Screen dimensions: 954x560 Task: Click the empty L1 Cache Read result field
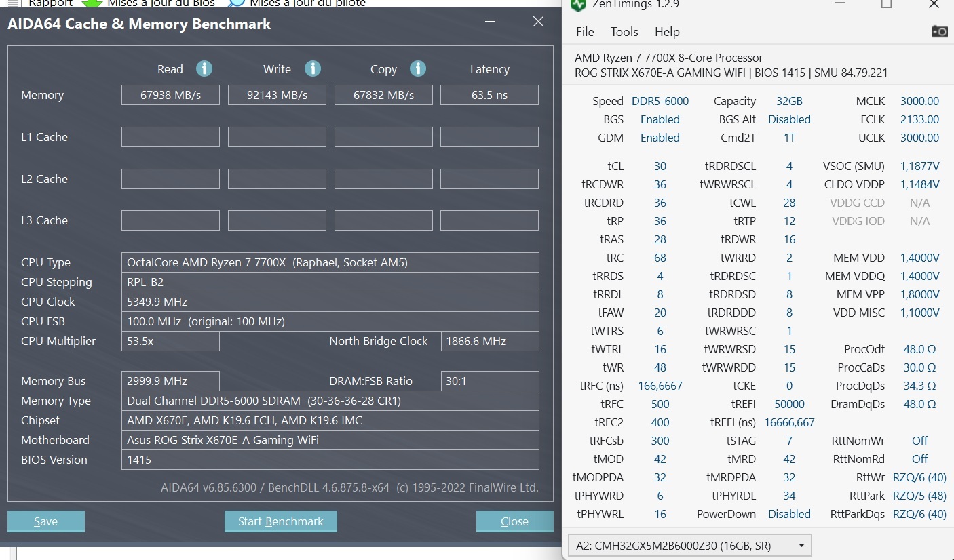(170, 137)
